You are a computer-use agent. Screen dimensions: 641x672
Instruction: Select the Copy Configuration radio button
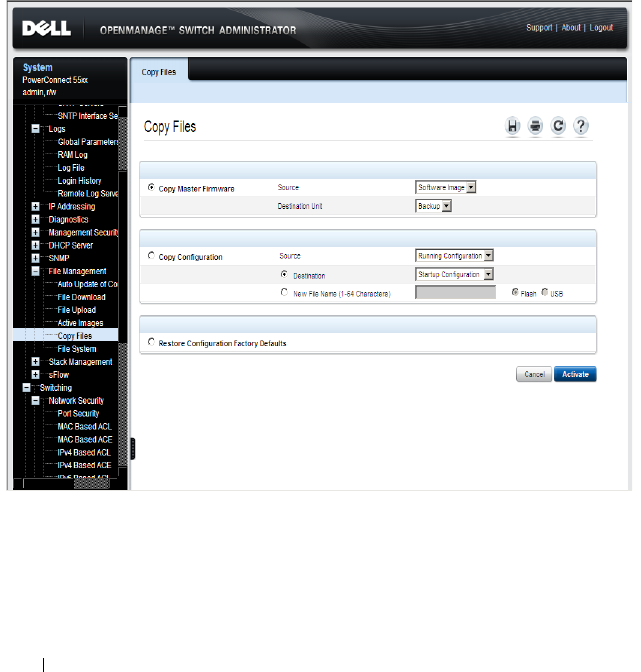click(x=151, y=255)
